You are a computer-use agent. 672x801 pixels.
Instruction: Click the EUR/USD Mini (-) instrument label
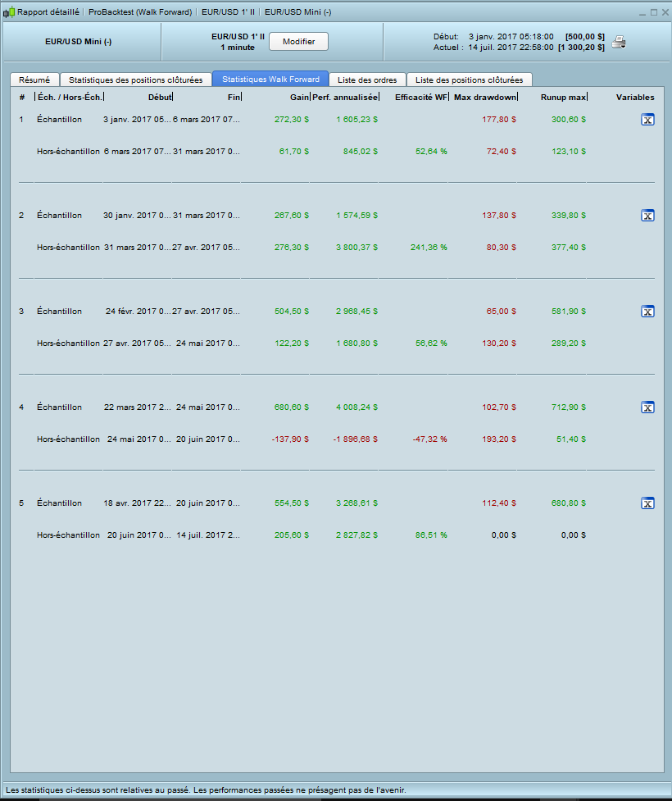coord(78,42)
